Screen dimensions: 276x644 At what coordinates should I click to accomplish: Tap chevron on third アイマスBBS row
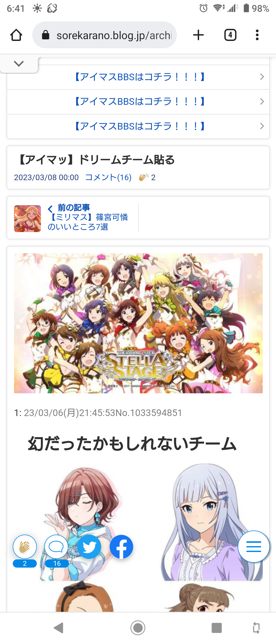click(262, 126)
